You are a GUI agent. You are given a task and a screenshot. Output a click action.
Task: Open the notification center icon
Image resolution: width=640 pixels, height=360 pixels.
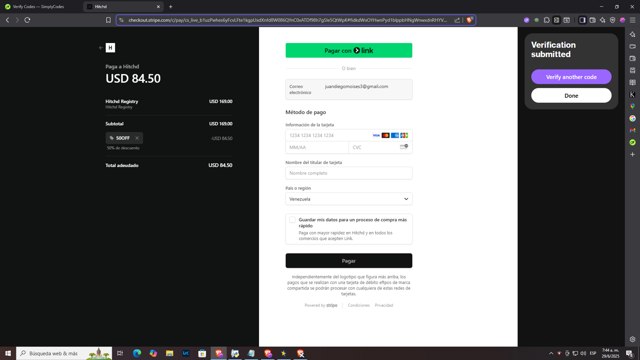(629, 353)
